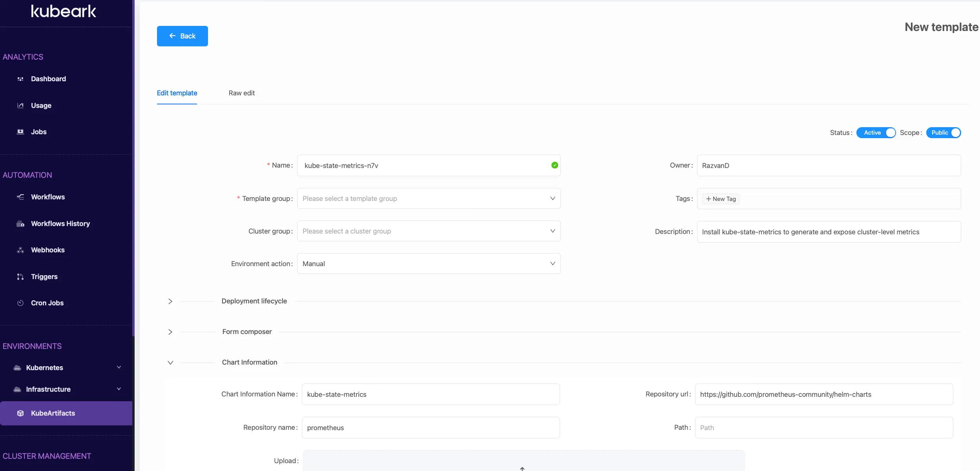980x471 pixels.
Task: Click the Repository name field
Action: coord(431,428)
